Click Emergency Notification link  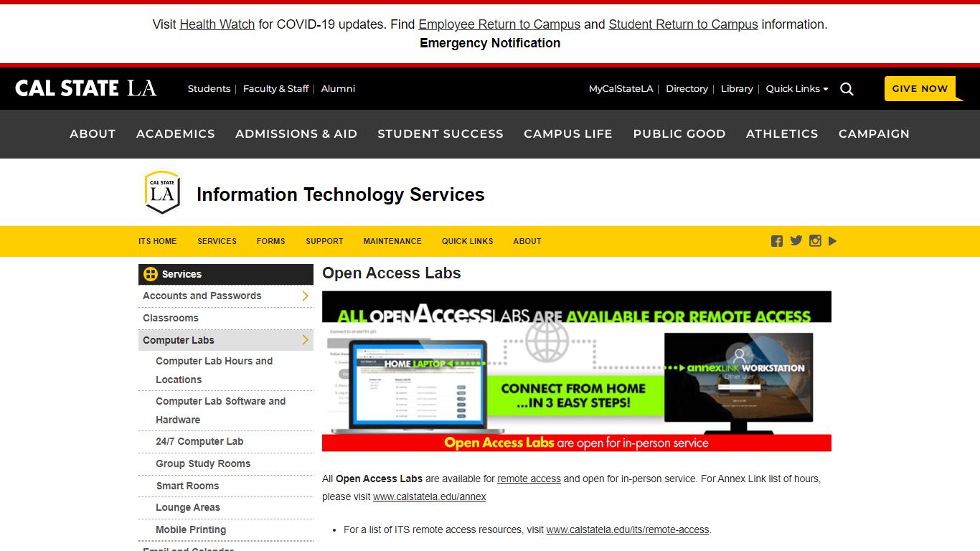tap(490, 43)
